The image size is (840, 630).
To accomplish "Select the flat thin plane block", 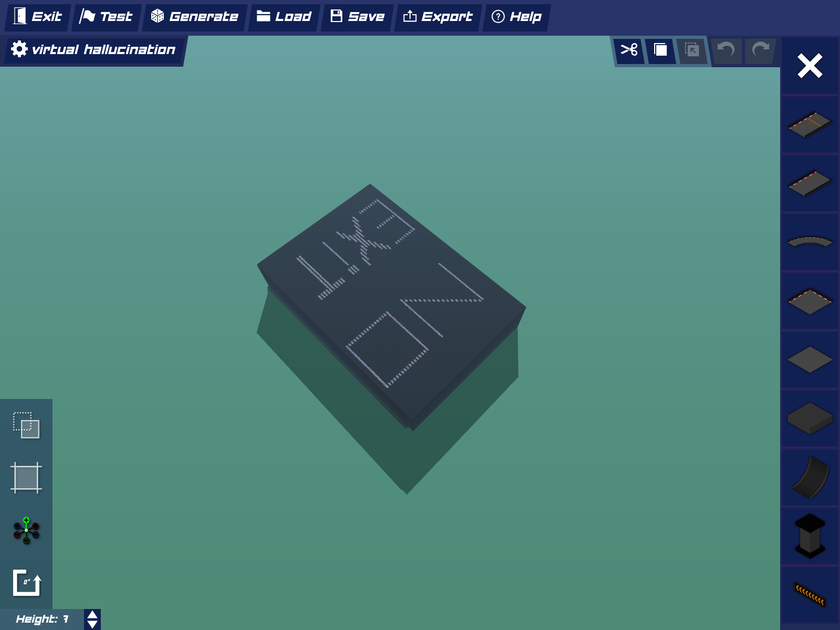I will (x=810, y=360).
